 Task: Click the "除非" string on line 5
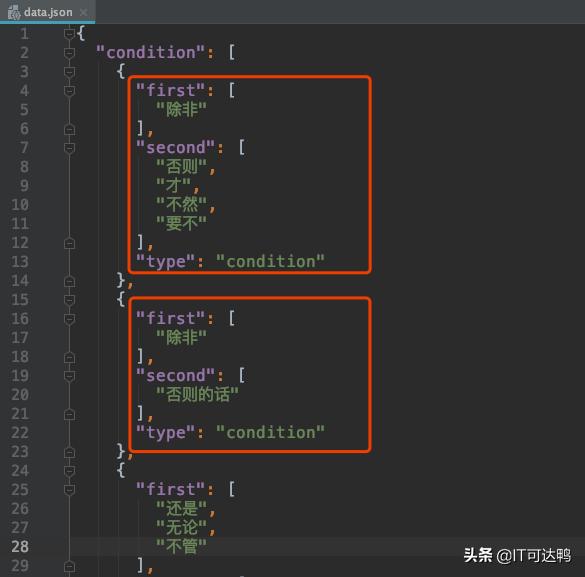(x=181, y=109)
